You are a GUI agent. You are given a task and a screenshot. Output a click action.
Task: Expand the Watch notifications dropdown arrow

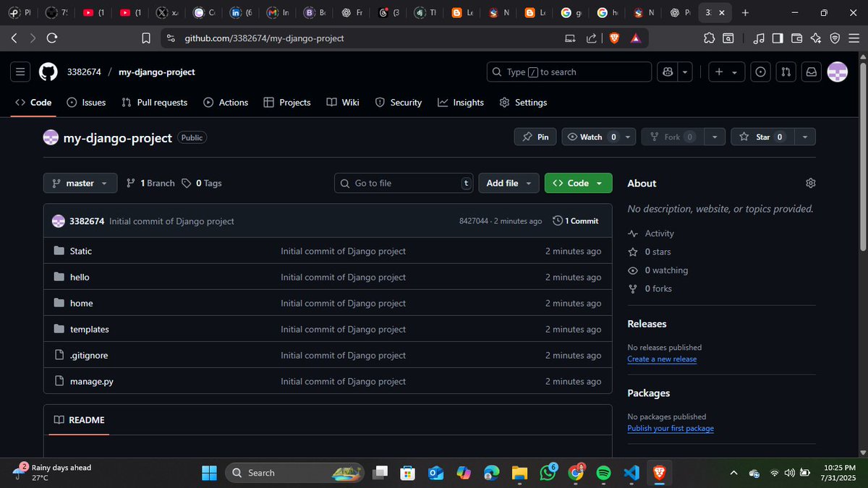click(627, 137)
